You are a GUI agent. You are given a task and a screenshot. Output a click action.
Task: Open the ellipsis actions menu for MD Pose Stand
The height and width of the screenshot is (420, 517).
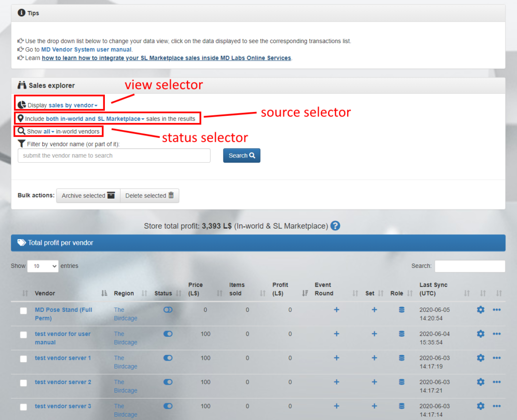496,310
